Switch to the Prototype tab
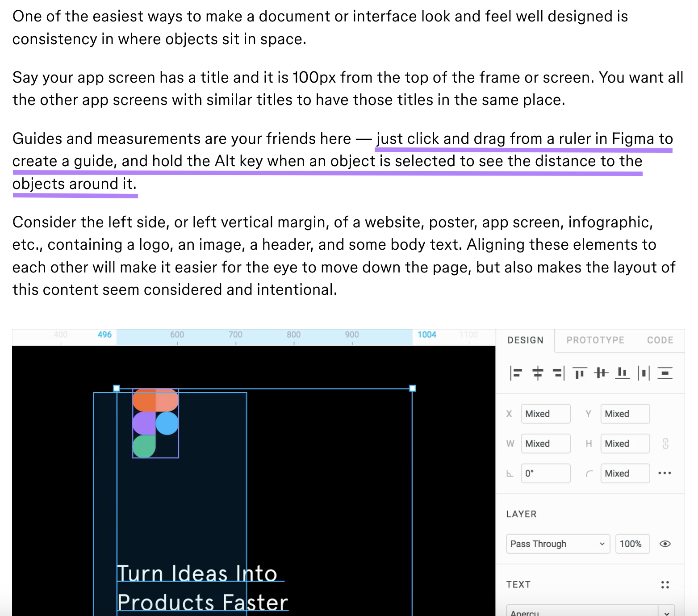The image size is (698, 616). (595, 340)
